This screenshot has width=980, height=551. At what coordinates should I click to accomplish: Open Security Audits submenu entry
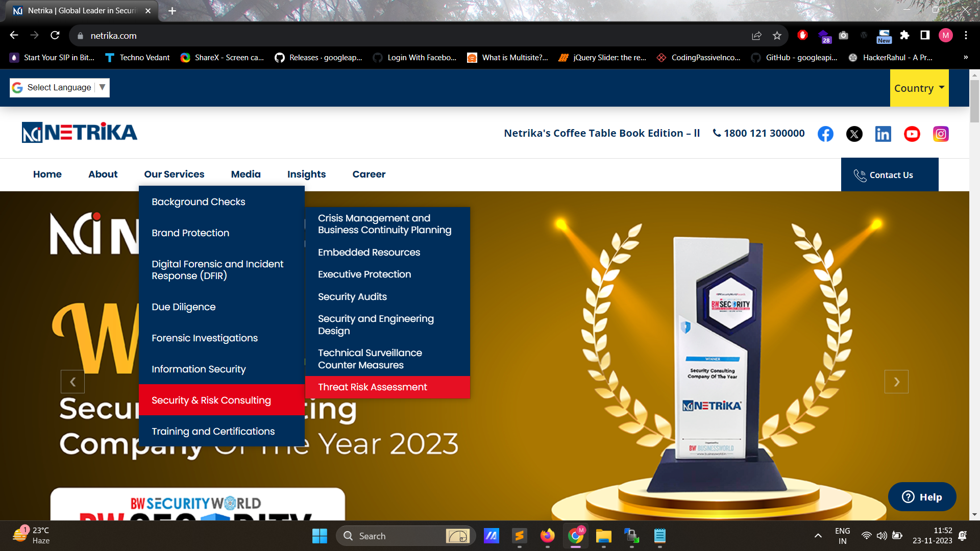pyautogui.click(x=352, y=297)
